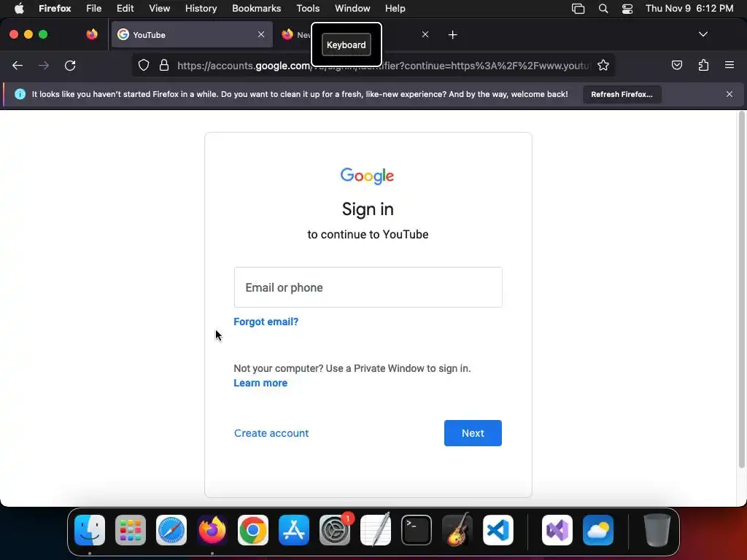
Task: Click the blue Next button
Action: click(x=473, y=433)
